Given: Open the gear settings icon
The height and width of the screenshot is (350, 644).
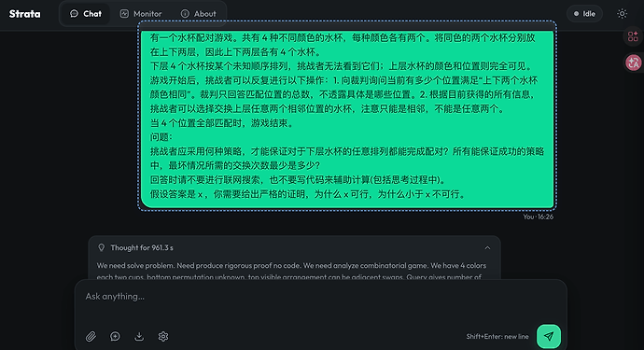Looking at the screenshot, I should click(x=163, y=336).
